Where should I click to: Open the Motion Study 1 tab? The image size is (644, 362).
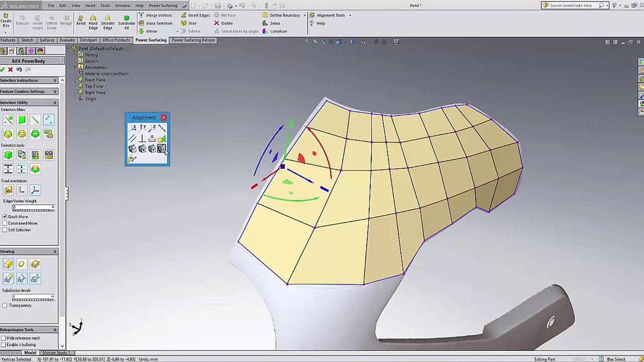[56, 353]
